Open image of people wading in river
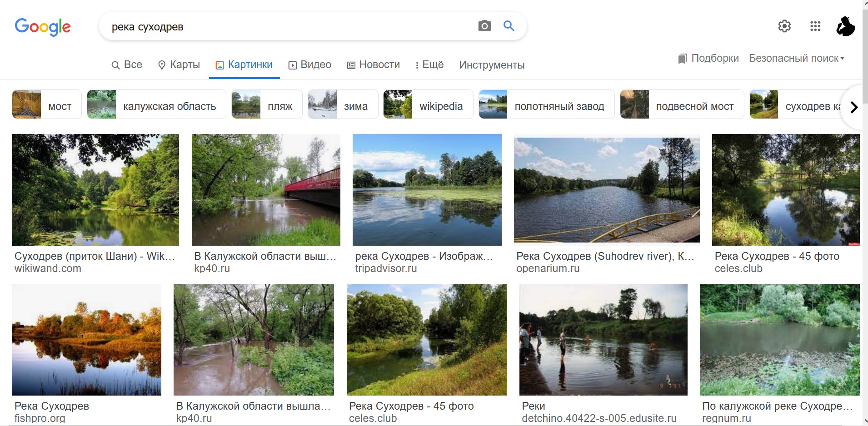Image resolution: width=868 pixels, height=426 pixels. click(x=604, y=340)
